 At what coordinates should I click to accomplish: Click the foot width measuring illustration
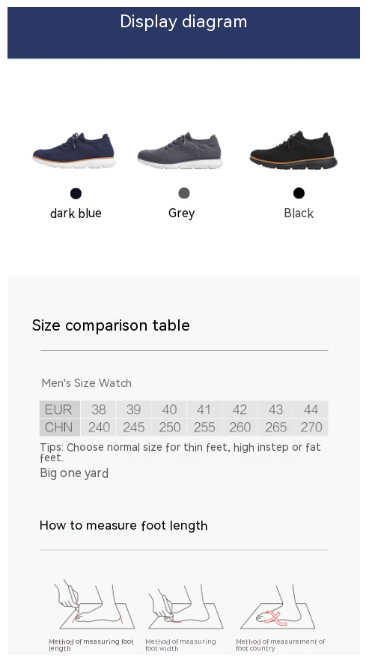(185, 607)
